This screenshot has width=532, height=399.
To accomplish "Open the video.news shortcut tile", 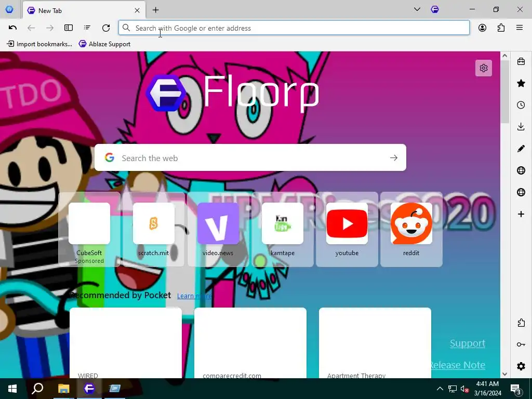I will click(x=218, y=229).
